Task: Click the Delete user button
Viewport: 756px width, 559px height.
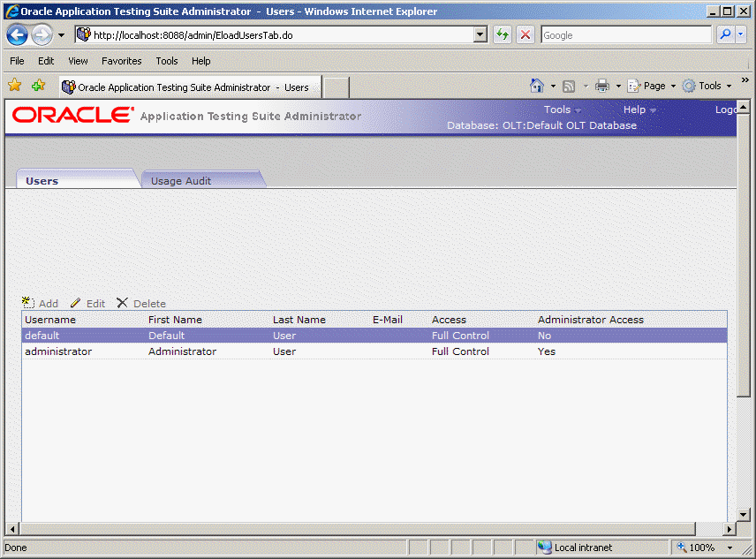Action: coord(141,303)
